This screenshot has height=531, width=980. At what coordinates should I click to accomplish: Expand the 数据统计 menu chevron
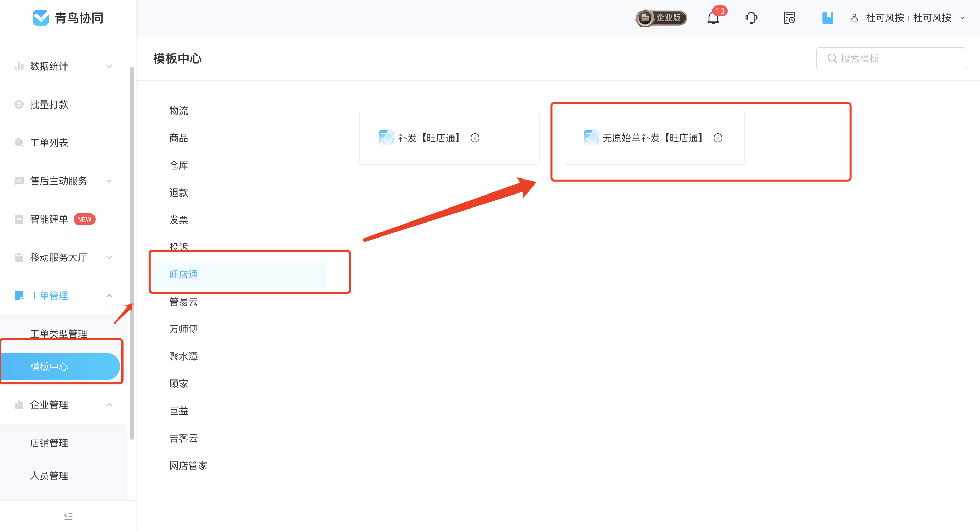tap(109, 66)
